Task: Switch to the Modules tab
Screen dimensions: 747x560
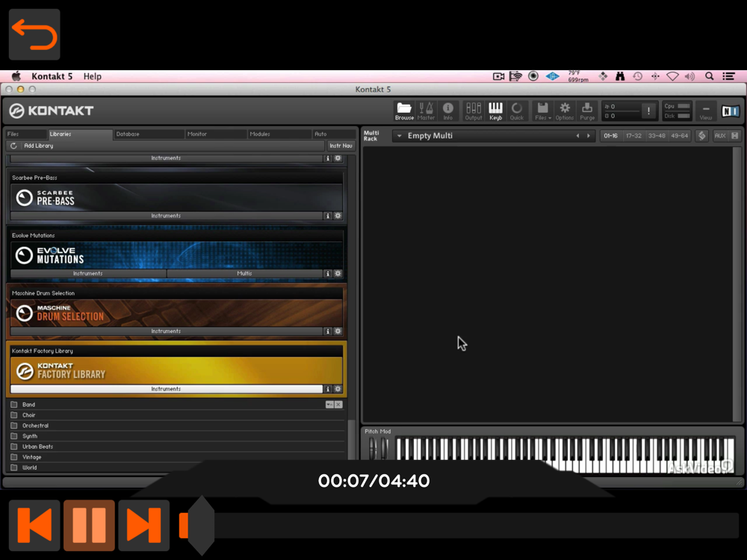Action: pyautogui.click(x=279, y=134)
